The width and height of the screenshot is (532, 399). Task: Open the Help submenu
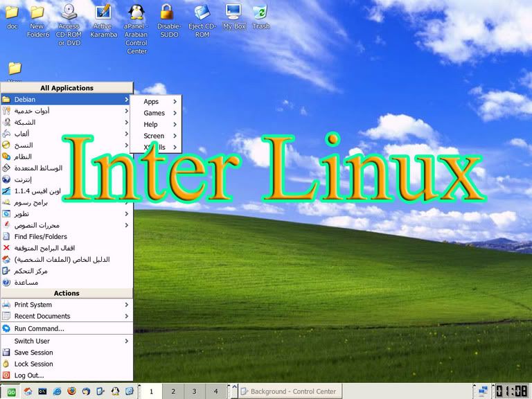tap(156, 125)
